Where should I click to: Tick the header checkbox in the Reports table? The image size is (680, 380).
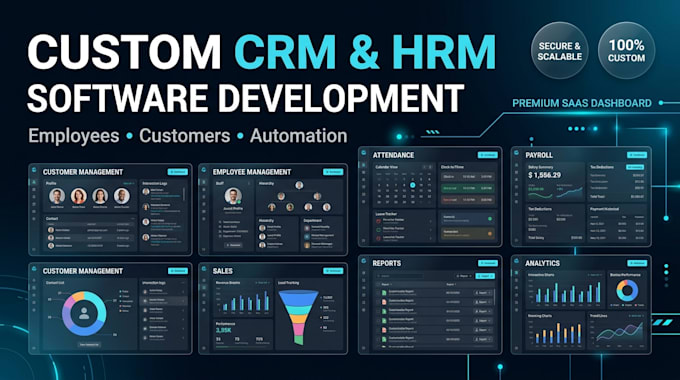[378, 284]
